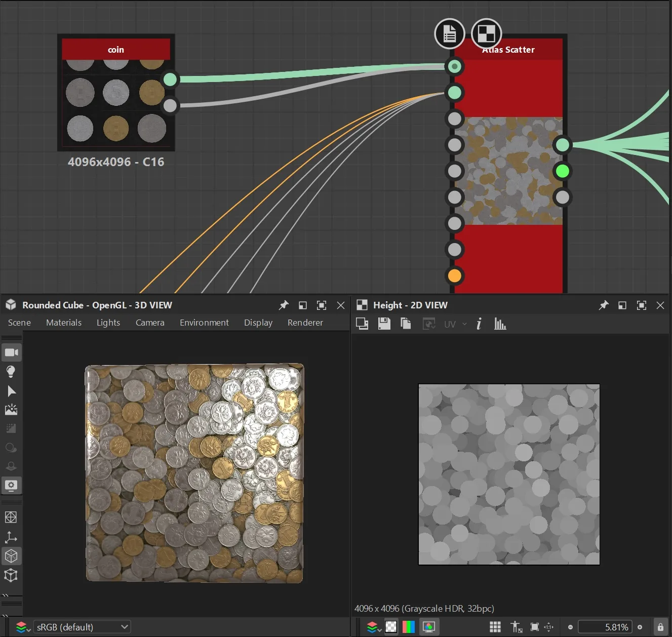The image size is (672, 637).
Task: Open the Materials menu in 3D view
Action: click(64, 323)
